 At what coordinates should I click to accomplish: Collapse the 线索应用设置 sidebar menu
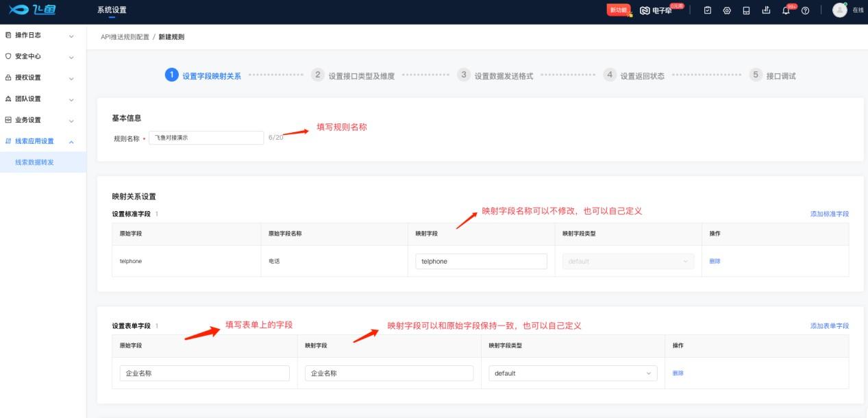coord(42,141)
